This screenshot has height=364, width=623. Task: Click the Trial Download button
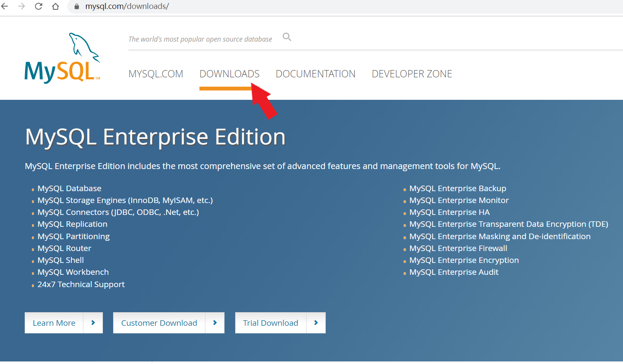(x=270, y=323)
